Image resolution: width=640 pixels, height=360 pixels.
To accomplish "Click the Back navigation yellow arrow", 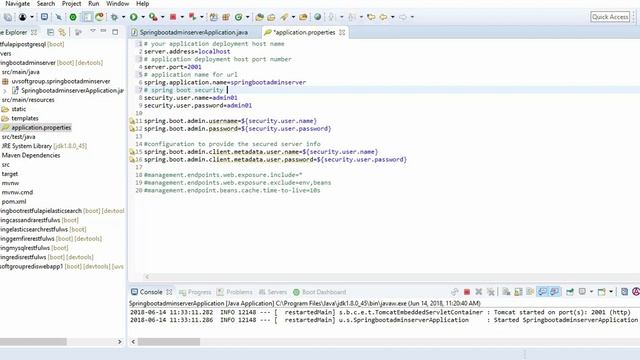I will (x=383, y=17).
